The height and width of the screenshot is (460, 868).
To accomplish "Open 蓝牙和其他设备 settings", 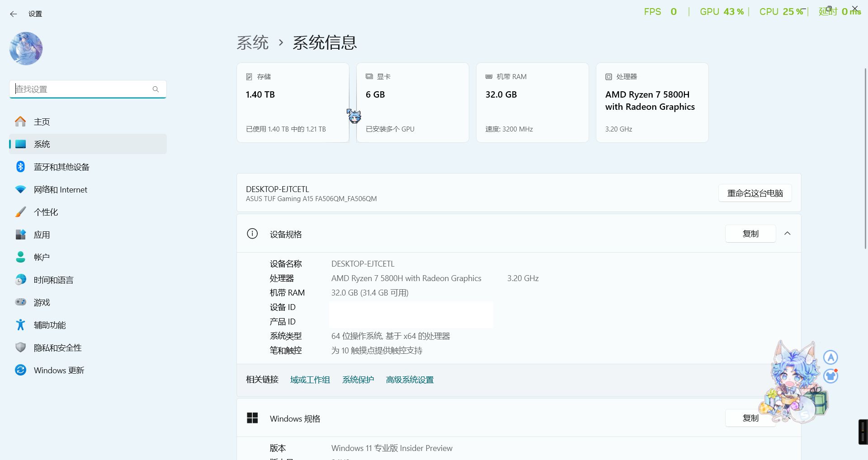I will pyautogui.click(x=61, y=167).
